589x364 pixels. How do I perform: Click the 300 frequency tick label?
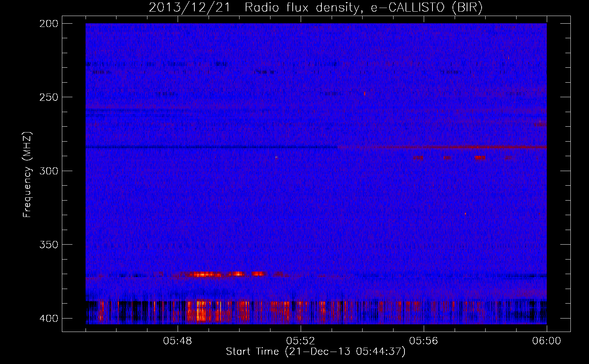[x=48, y=171]
